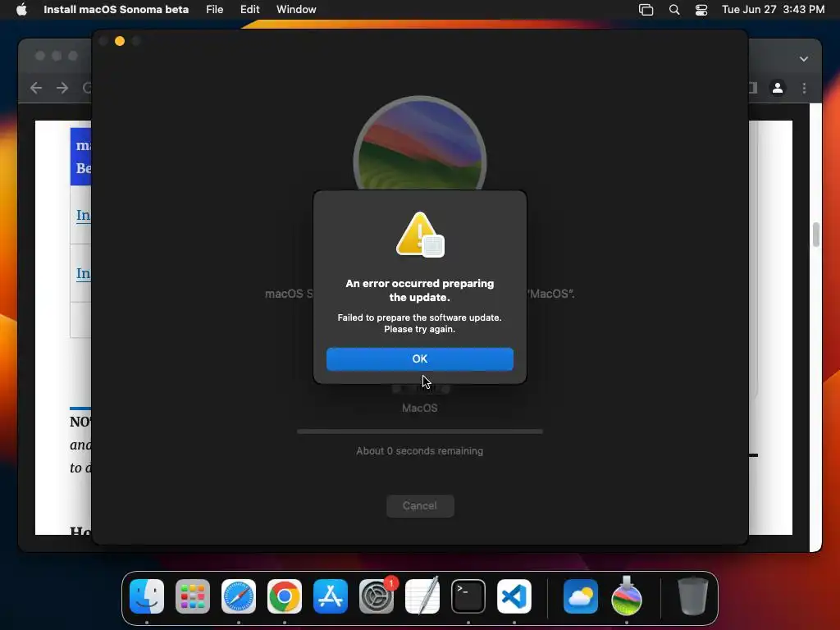
Task: Open Stage Manager menu bar icon
Action: click(646, 10)
